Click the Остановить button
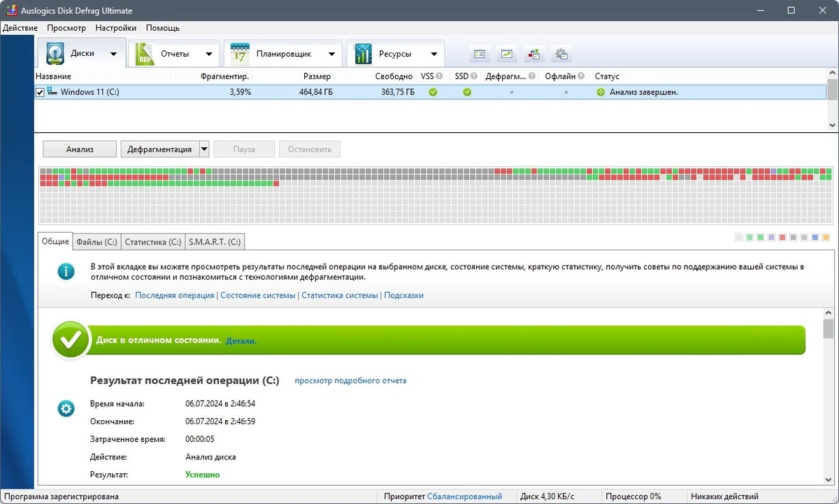Screen dimensions: 839x504 coord(310,149)
